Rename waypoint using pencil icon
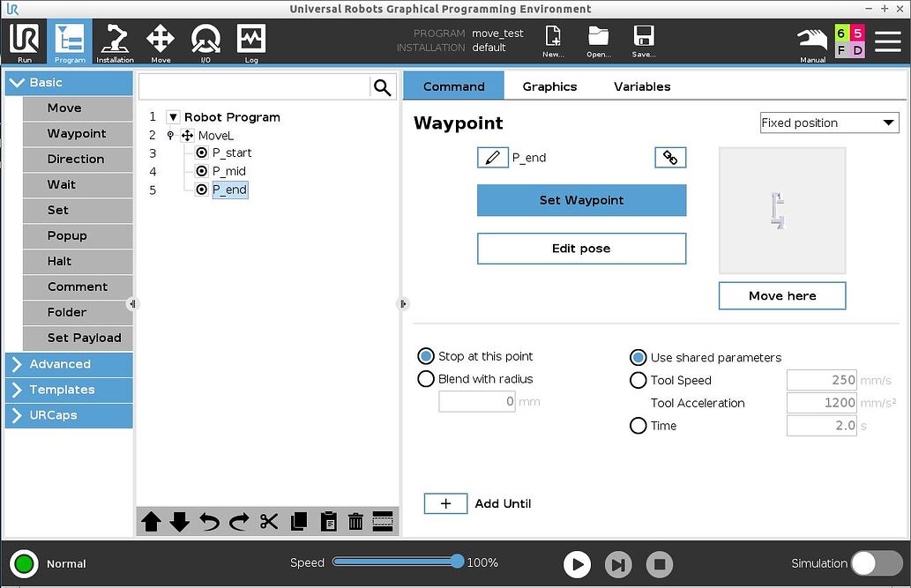Image resolution: width=911 pixels, height=588 pixels. pos(493,157)
